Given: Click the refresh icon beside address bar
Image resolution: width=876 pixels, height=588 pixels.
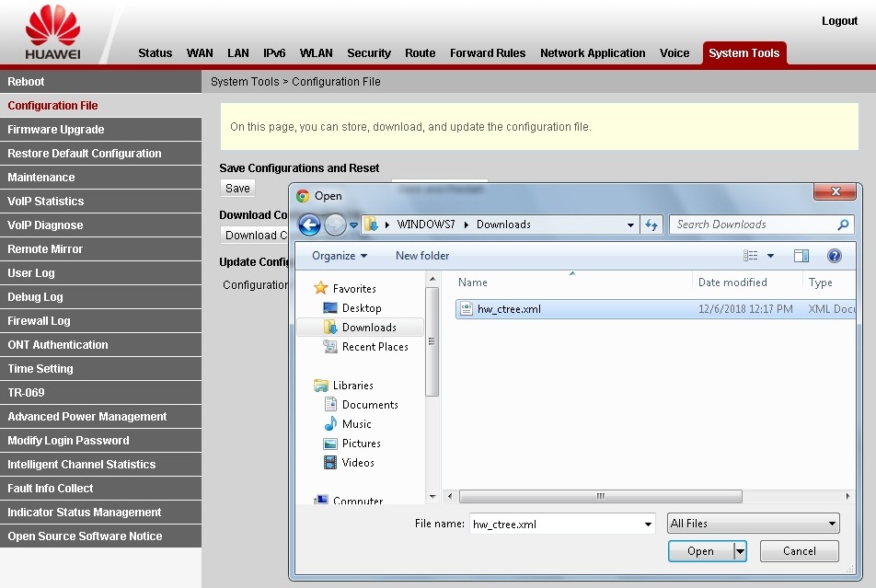Looking at the screenshot, I should 652,225.
